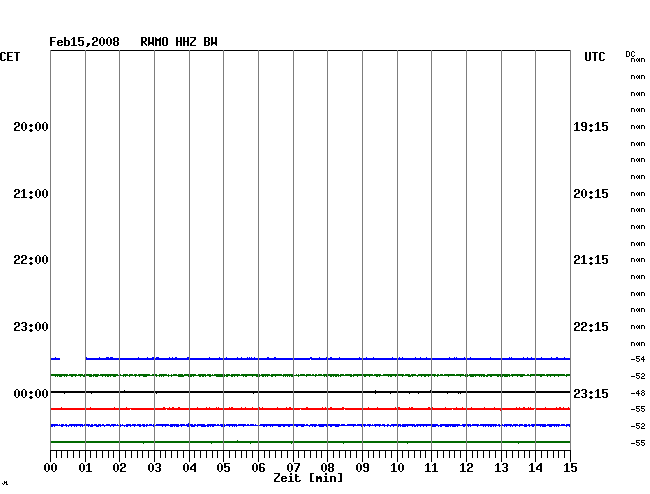The height and width of the screenshot is (494, 650).
Task: Click minute tick label "11"
Action: 432,468
